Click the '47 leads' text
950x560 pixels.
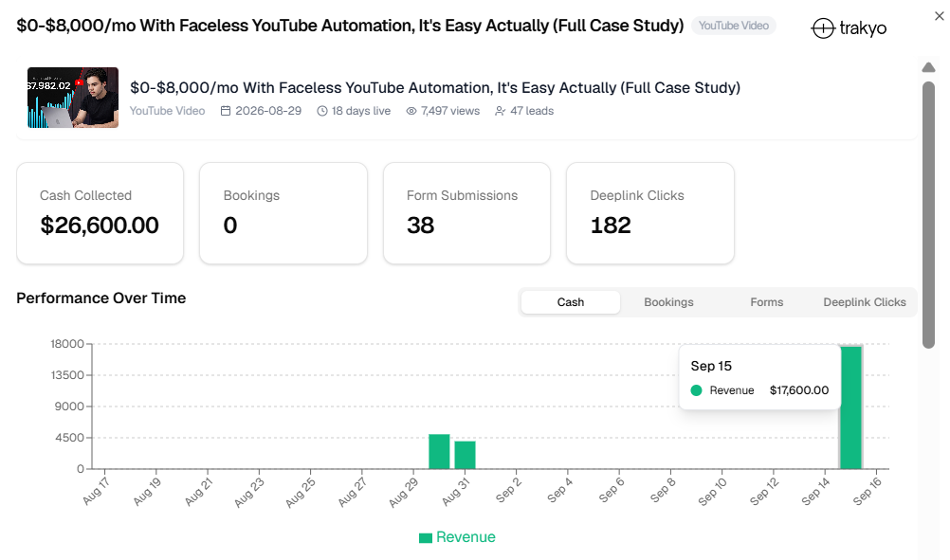(x=532, y=111)
